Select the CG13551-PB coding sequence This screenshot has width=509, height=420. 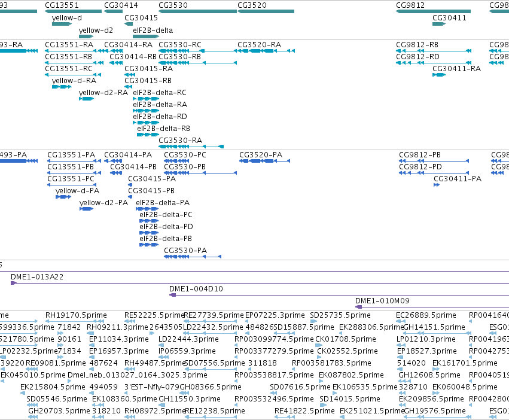[74, 173]
